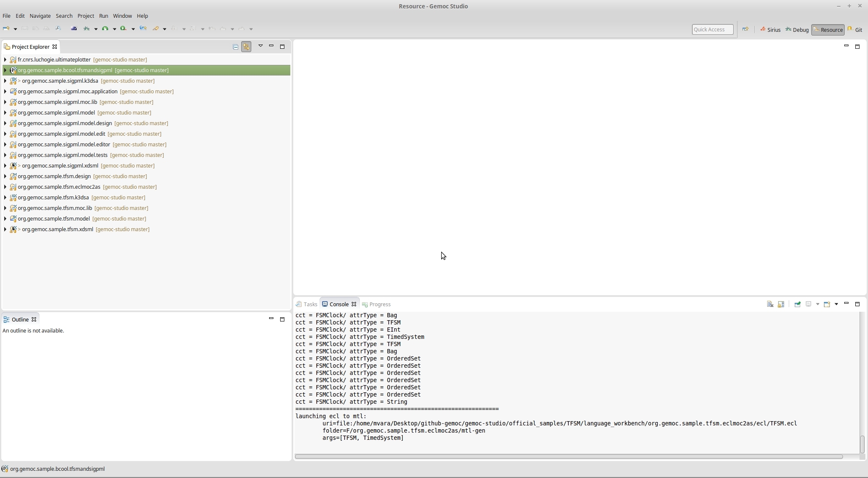Viewport: 868px width, 478px height.
Task: Toggle Link with Editor in Project Explorer
Action: [246, 47]
